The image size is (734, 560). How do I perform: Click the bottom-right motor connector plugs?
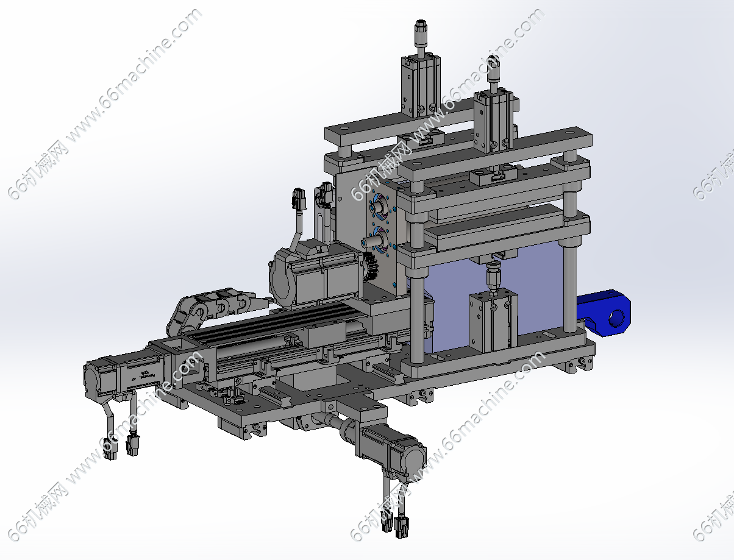pyautogui.click(x=395, y=523)
